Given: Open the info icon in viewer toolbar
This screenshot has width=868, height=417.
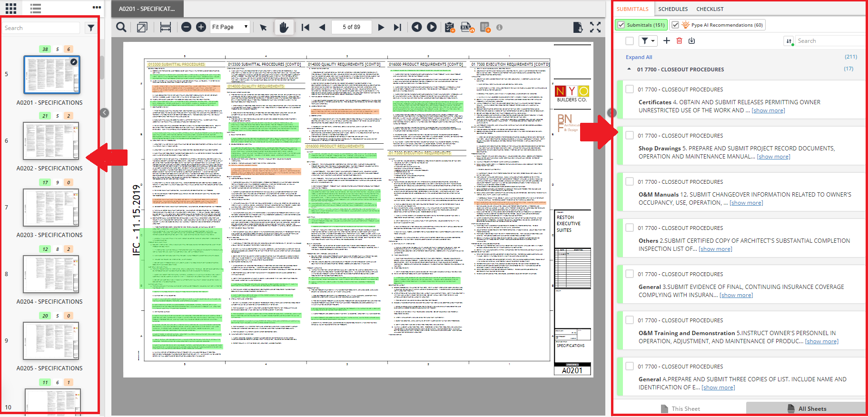Looking at the screenshot, I should [x=499, y=27].
